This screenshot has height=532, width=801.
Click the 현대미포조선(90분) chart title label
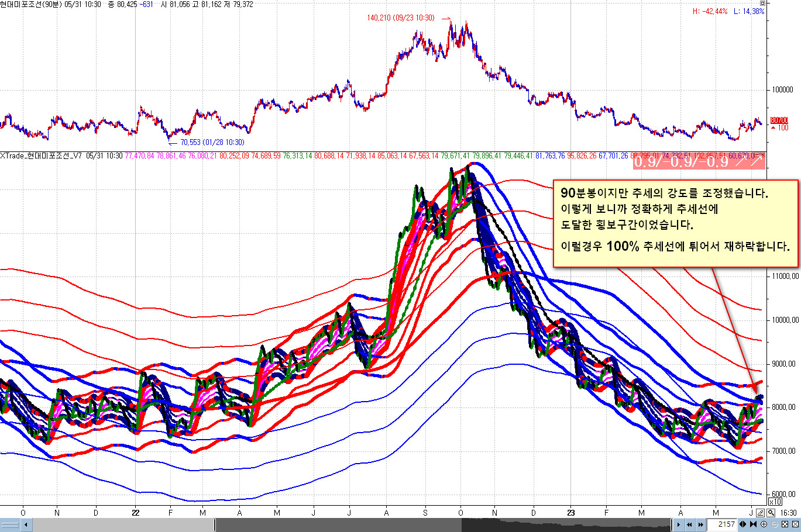(33, 4)
